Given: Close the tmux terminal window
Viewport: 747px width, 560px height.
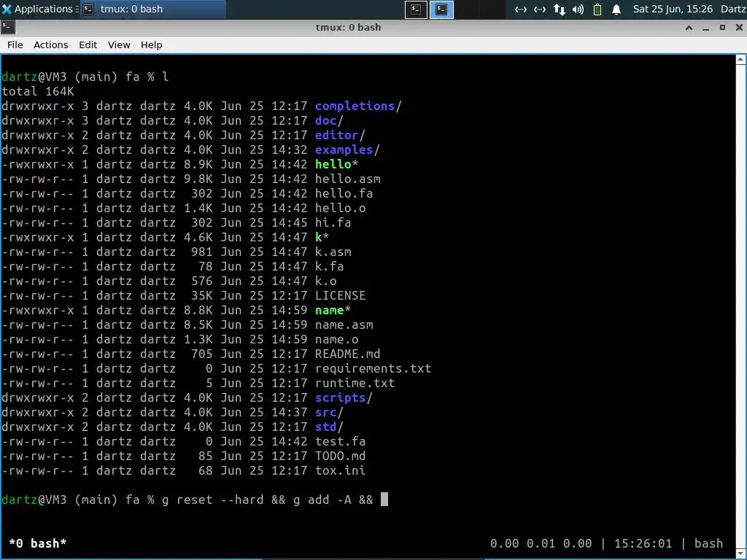Looking at the screenshot, I should pyautogui.click(x=739, y=28).
